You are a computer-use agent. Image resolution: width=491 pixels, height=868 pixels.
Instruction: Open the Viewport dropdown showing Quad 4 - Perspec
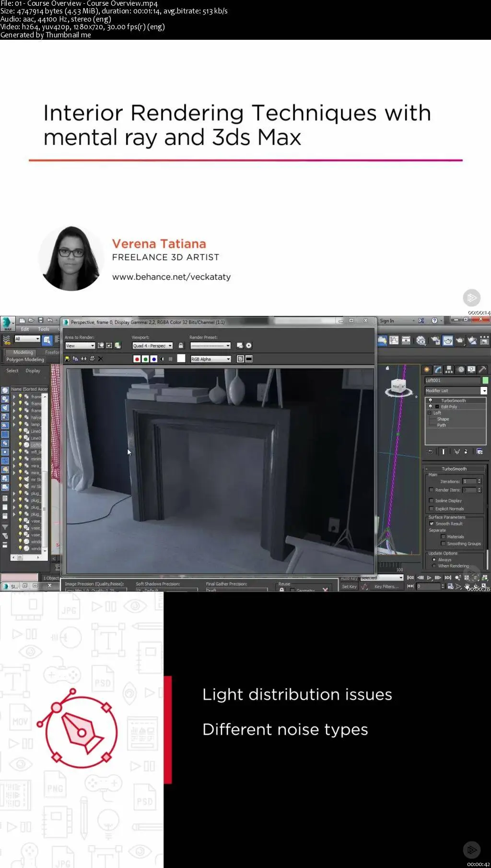pyautogui.click(x=152, y=346)
